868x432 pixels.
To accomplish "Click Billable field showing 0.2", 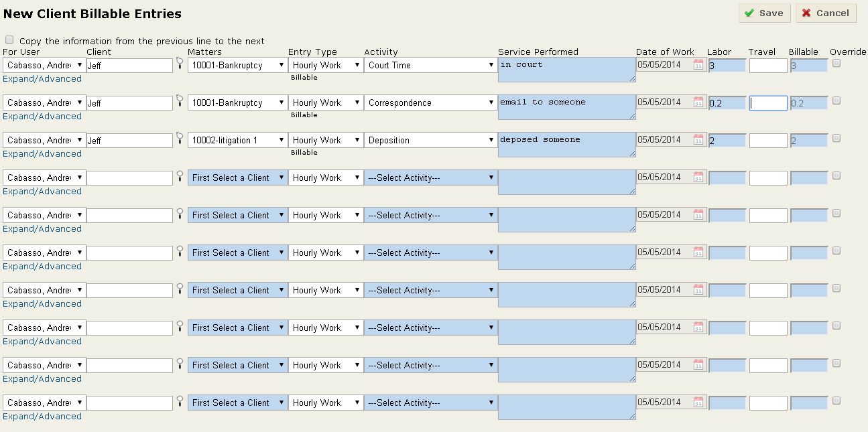I will (809, 103).
